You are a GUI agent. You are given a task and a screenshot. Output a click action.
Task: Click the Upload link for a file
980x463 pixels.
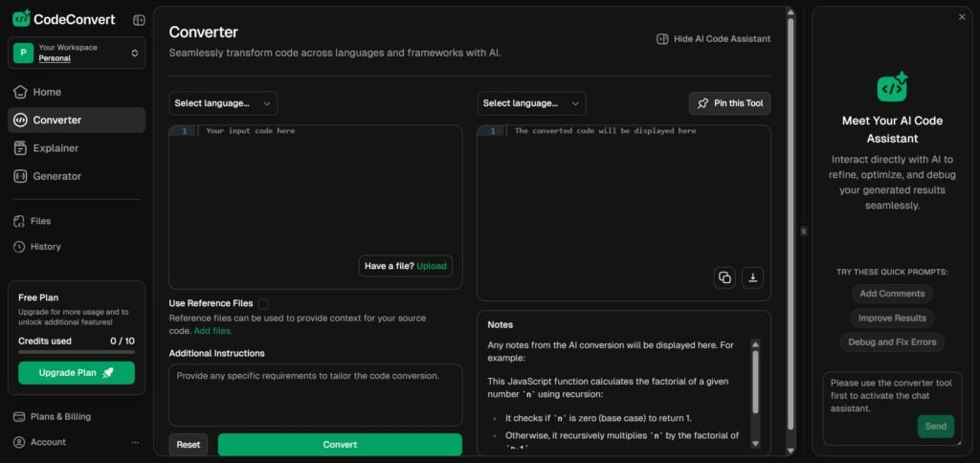pyautogui.click(x=432, y=266)
